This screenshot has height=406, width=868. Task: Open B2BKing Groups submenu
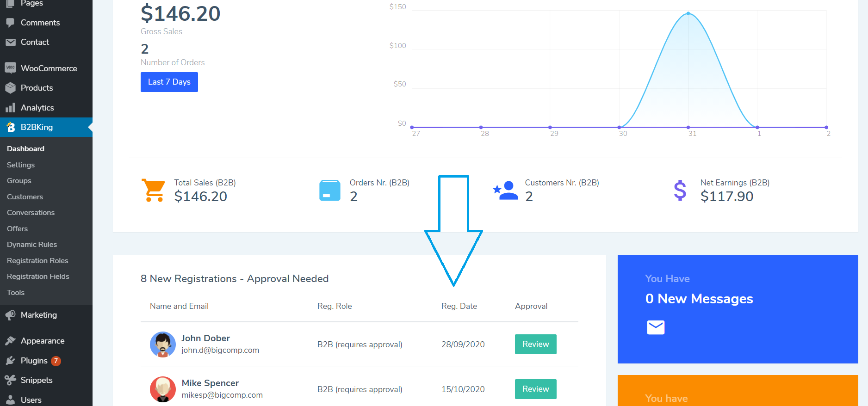click(19, 181)
